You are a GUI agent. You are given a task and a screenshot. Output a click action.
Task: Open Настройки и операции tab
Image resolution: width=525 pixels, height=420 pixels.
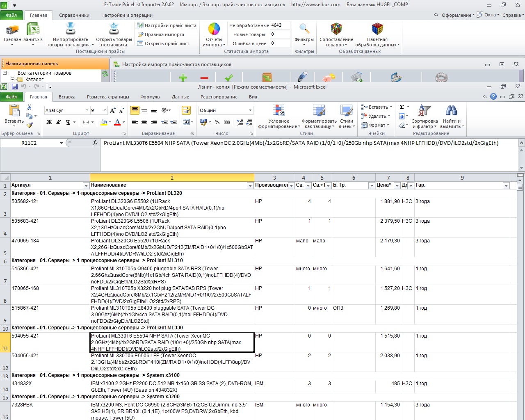127,15
